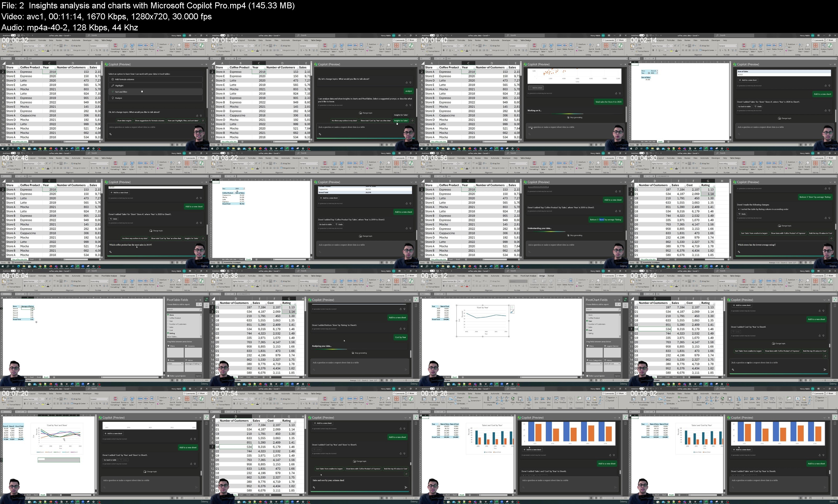This screenshot has height=504, width=838.
Task: Toggle AutoSave switch in 00:01:06 frame
Action: point(223,35)
